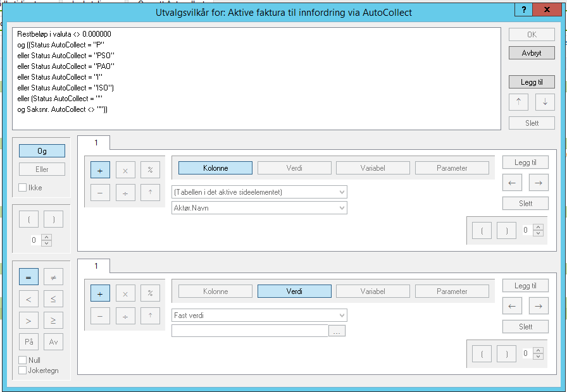Click the Avbryt button
The height and width of the screenshot is (392, 567).
[532, 52]
